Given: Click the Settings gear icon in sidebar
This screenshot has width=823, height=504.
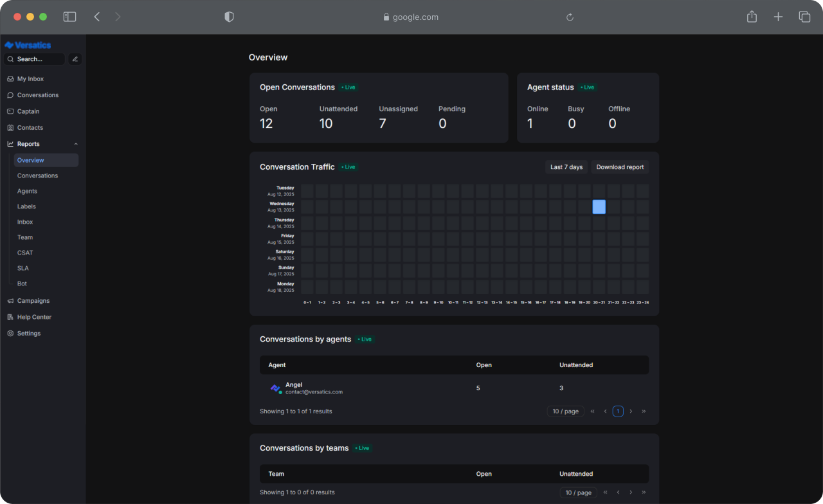Looking at the screenshot, I should pos(10,334).
